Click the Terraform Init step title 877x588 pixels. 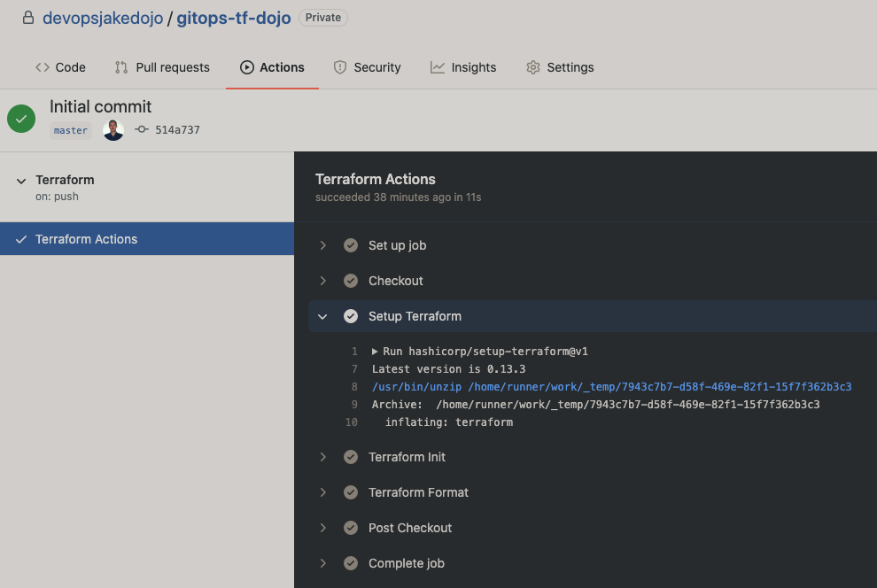point(407,457)
